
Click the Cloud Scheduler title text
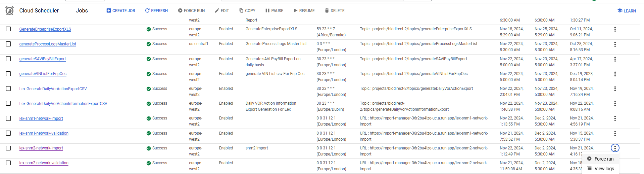tap(39, 11)
